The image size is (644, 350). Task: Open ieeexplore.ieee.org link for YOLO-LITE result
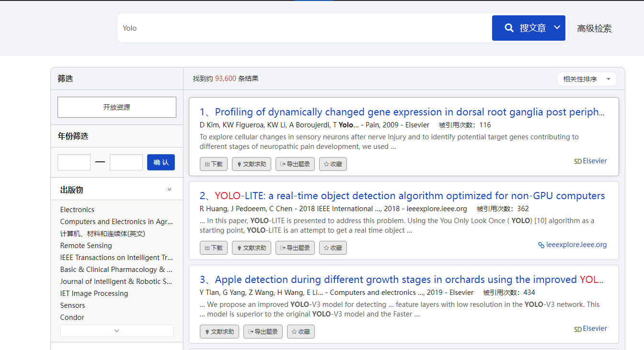click(x=573, y=245)
